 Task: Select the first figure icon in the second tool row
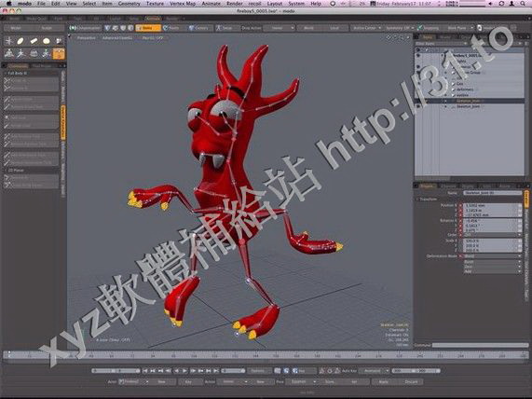8,54
